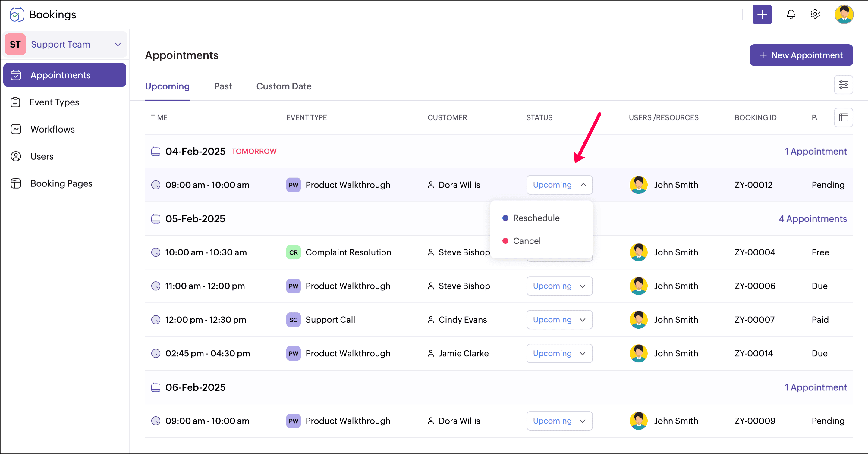Click the USERS /RESOURCES column header
868x454 pixels.
coord(663,117)
